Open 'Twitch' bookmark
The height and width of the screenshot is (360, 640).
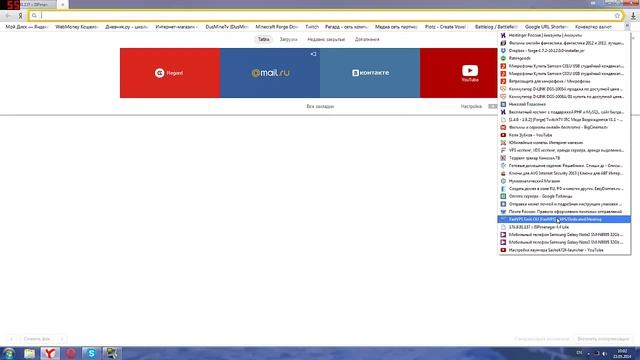pos(312,27)
